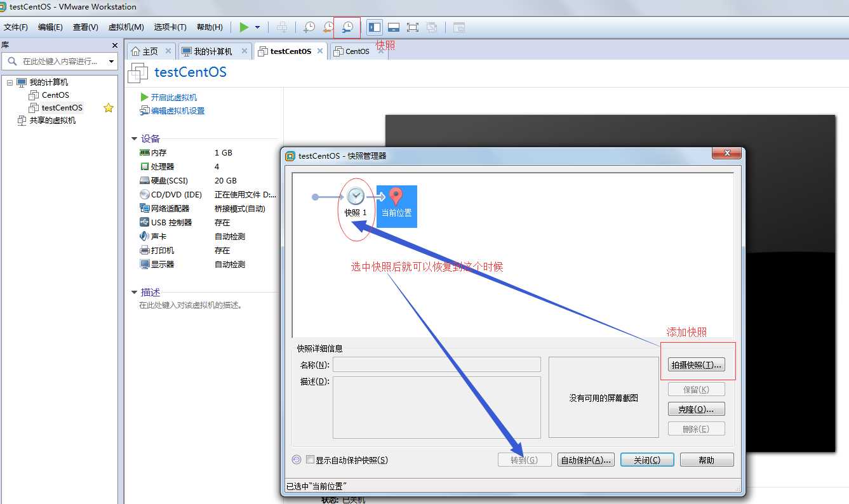The height and width of the screenshot is (504, 849).
Task: Open the 文件(F) menu
Action: [x=16, y=27]
